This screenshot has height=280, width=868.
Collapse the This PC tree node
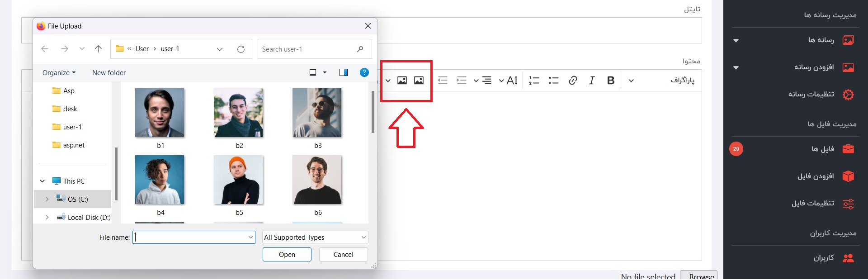click(42, 181)
